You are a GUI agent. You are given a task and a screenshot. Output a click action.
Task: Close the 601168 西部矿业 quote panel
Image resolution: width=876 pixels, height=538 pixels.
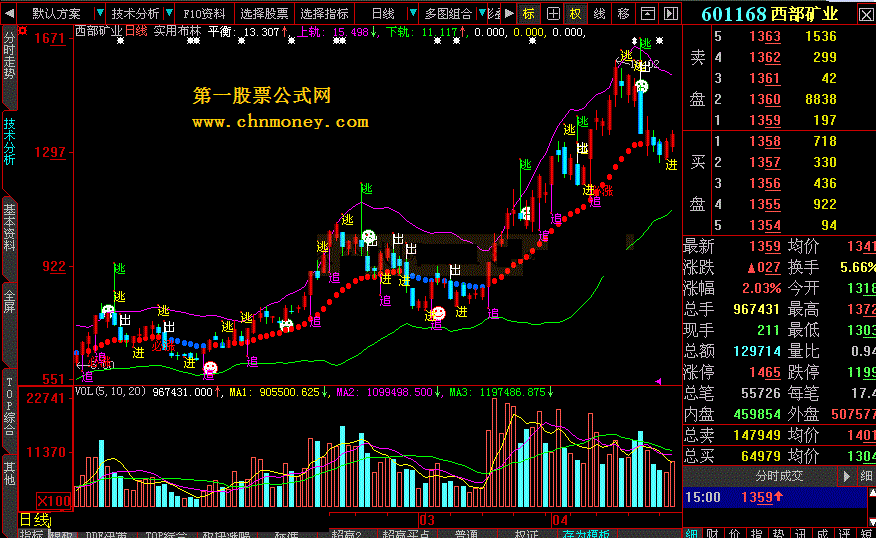pyautogui.click(x=866, y=14)
